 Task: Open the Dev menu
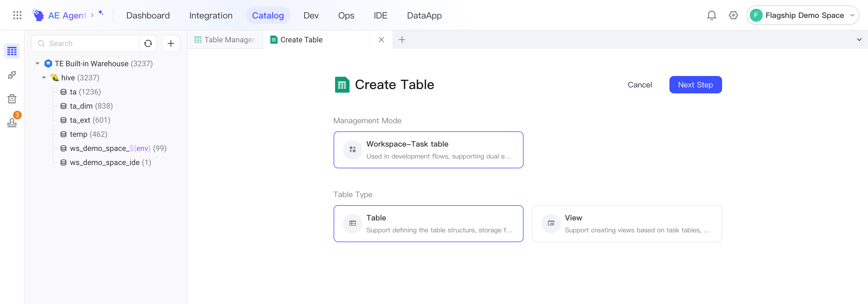311,15
